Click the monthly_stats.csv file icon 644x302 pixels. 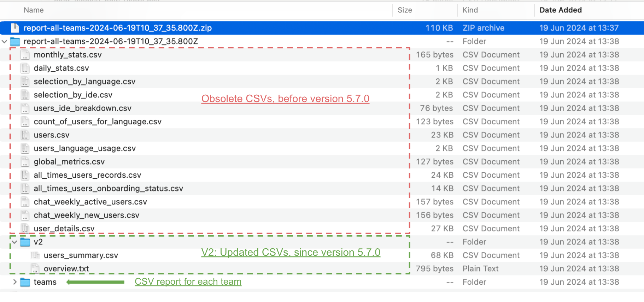(25, 55)
